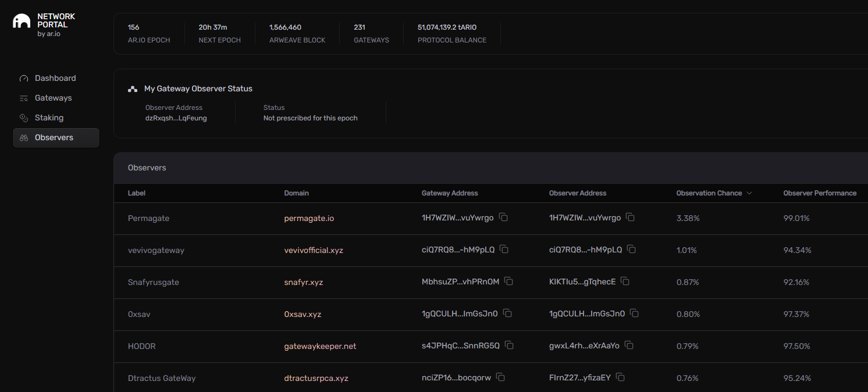The height and width of the screenshot is (392, 868).
Task: Click the next epoch time 20h 37m
Action: (213, 27)
